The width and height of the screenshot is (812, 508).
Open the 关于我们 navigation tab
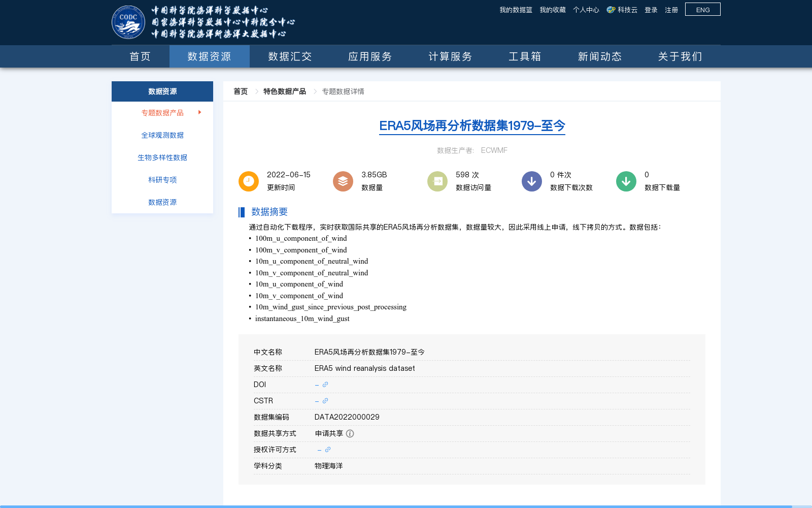[680, 56]
